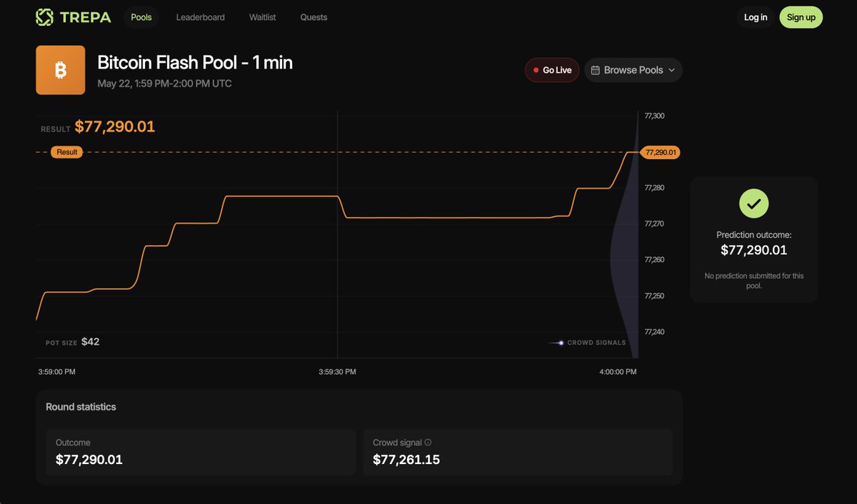
Task: Click the Bitcoin Flash Pool - 1 min title
Action: [195, 62]
